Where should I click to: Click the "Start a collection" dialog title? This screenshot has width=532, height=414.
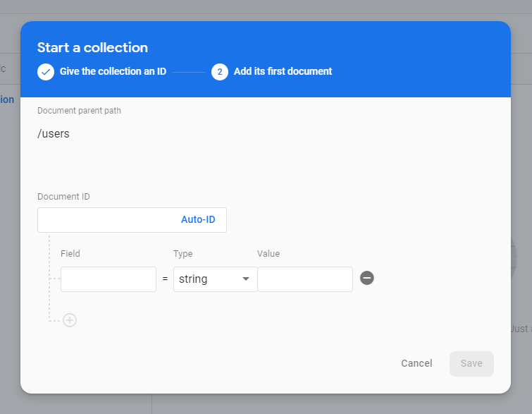92,47
